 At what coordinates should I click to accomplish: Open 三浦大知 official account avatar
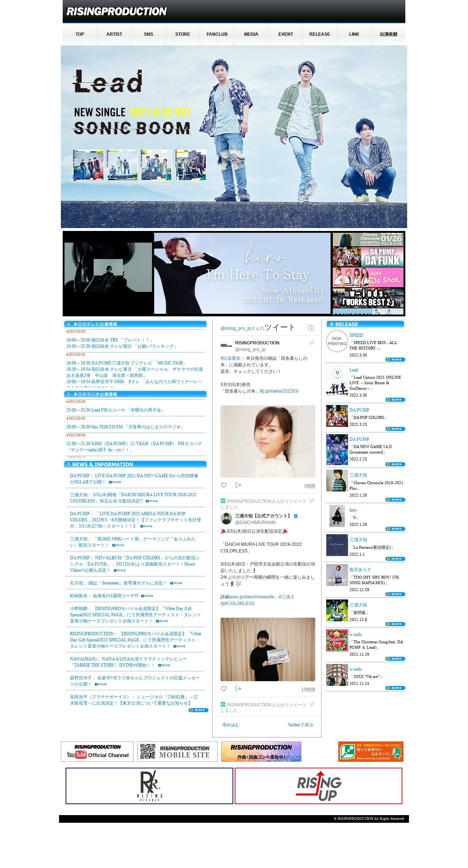point(226,518)
